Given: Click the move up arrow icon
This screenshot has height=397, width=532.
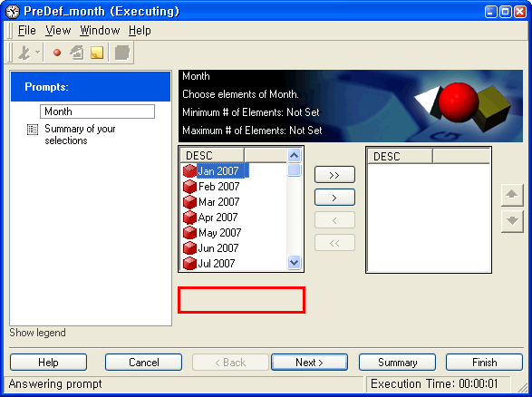Looking at the screenshot, I should click(512, 195).
